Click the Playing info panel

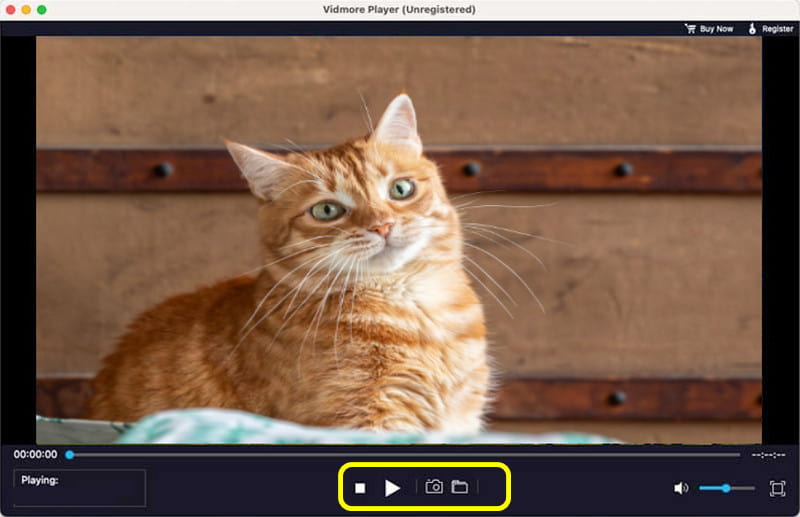click(79, 488)
